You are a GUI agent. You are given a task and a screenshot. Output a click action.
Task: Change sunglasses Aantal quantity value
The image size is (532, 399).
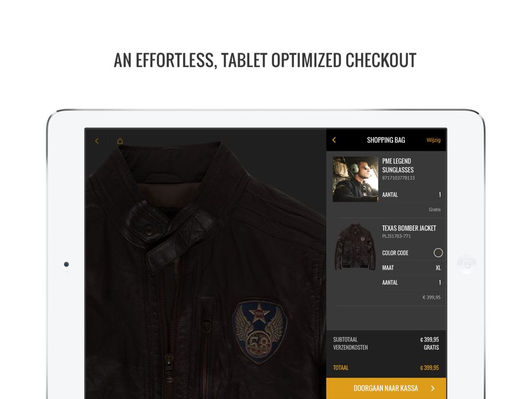pyautogui.click(x=440, y=195)
